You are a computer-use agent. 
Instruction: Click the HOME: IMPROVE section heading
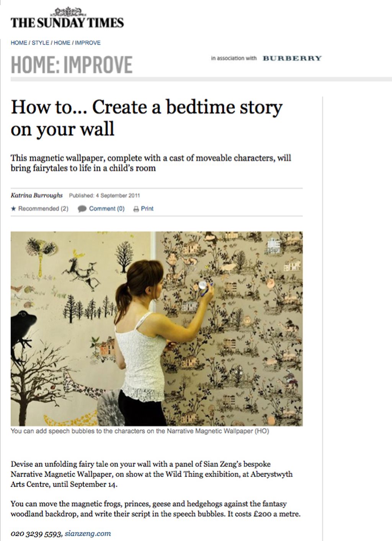tap(72, 65)
